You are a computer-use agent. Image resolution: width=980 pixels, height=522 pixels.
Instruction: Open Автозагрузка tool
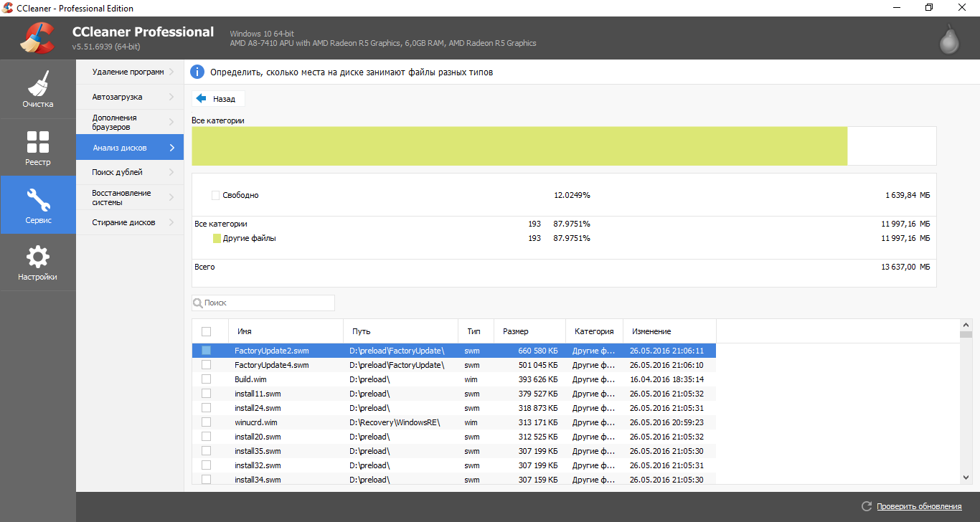point(130,97)
